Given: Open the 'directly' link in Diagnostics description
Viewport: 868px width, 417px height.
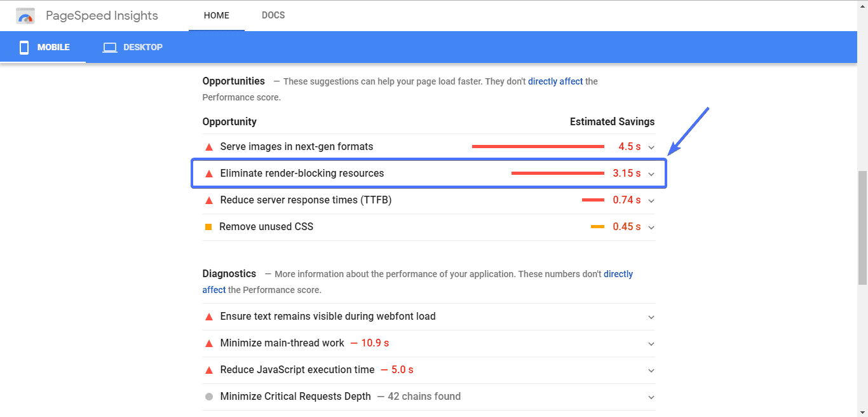Looking at the screenshot, I should point(618,274).
